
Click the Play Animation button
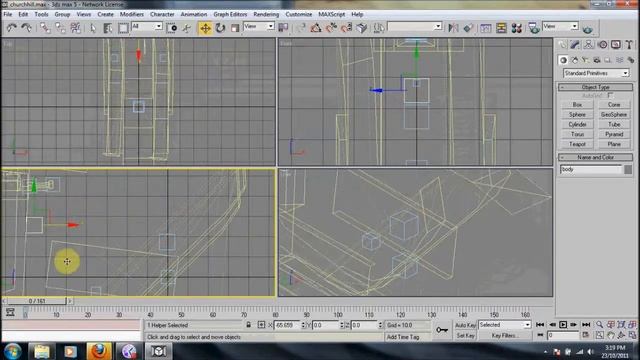point(563,325)
